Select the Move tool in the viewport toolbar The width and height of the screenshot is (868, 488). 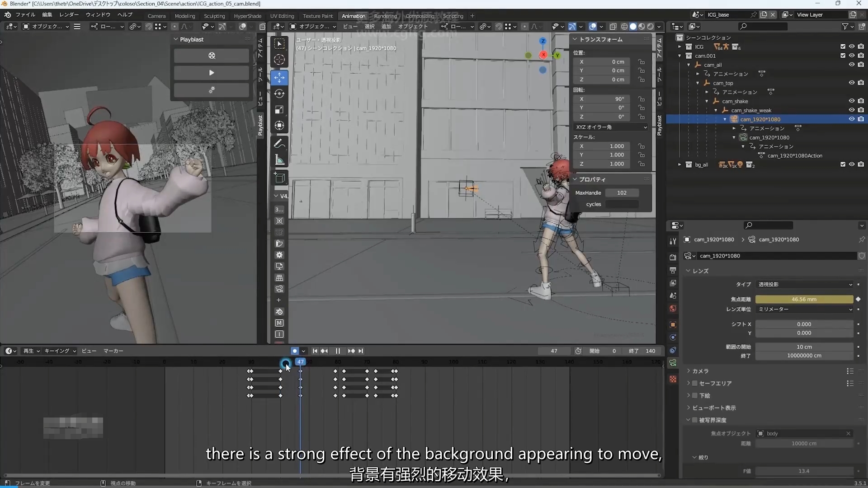(x=279, y=77)
